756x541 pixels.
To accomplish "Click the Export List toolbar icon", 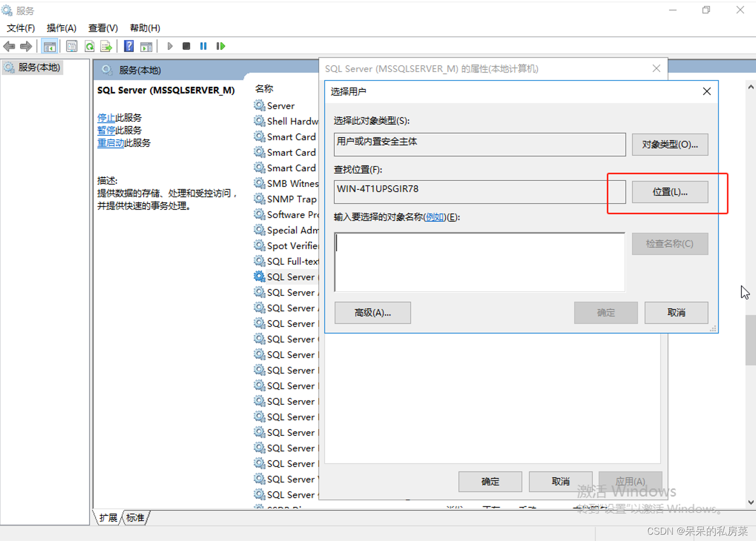I will (106, 46).
